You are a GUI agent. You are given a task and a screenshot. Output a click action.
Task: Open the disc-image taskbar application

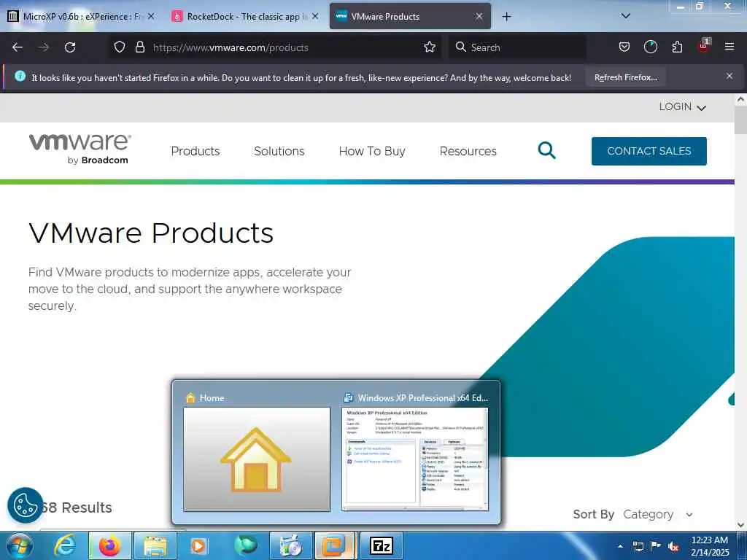(290, 545)
